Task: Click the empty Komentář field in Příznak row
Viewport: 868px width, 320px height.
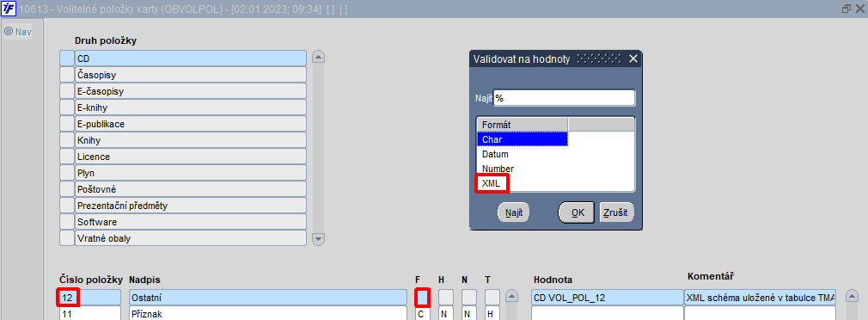Action: pyautogui.click(x=760, y=314)
